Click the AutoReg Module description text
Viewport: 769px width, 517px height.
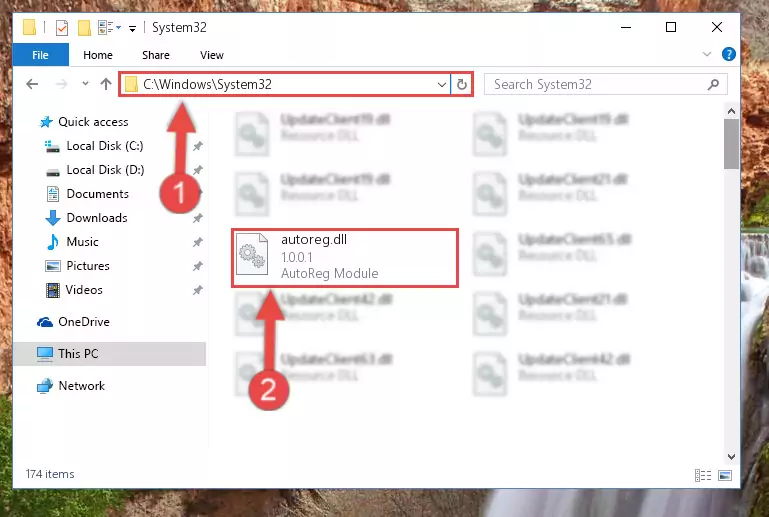(329, 273)
